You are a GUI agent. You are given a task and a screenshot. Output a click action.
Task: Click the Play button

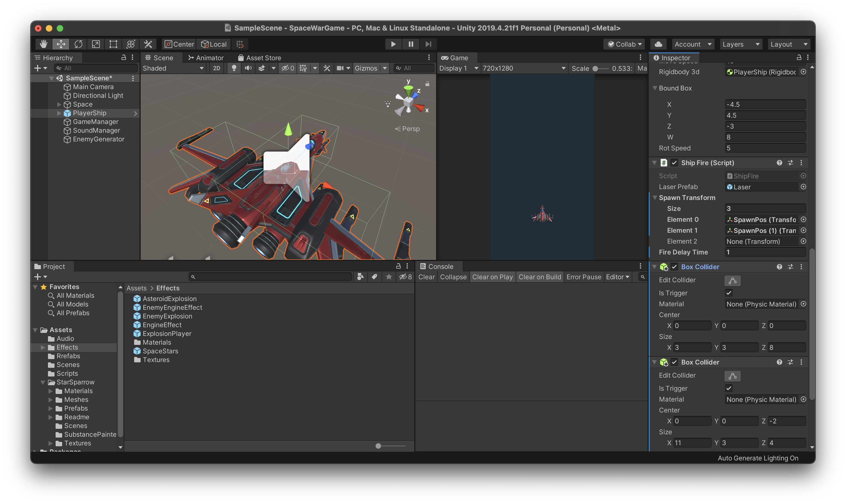pyautogui.click(x=393, y=44)
